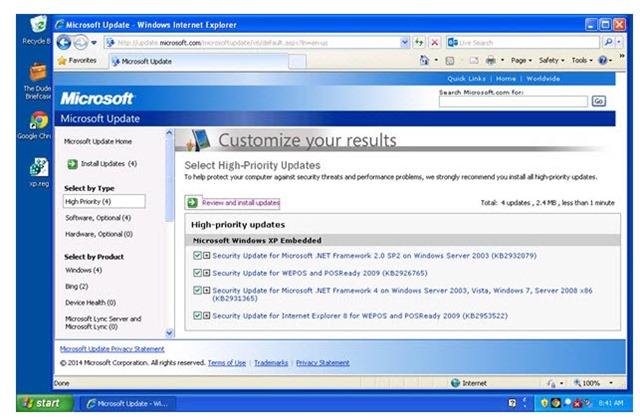Click the Internet zone globe in status bar
Viewport: 640px width, 418px height.
(x=455, y=383)
